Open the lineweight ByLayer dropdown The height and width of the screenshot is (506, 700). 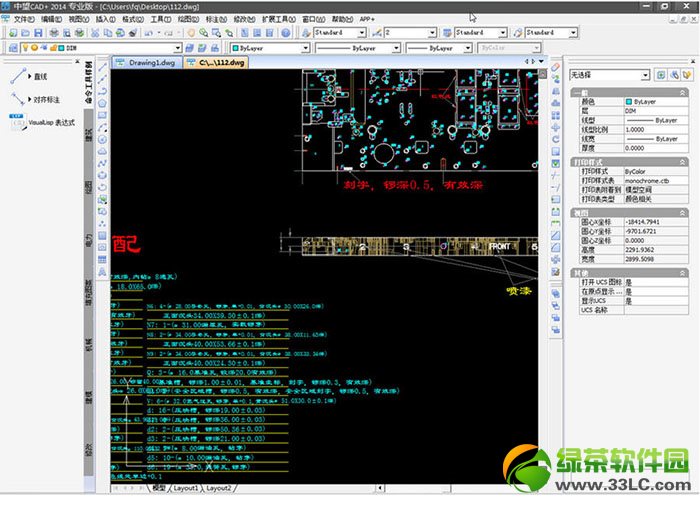pos(467,48)
